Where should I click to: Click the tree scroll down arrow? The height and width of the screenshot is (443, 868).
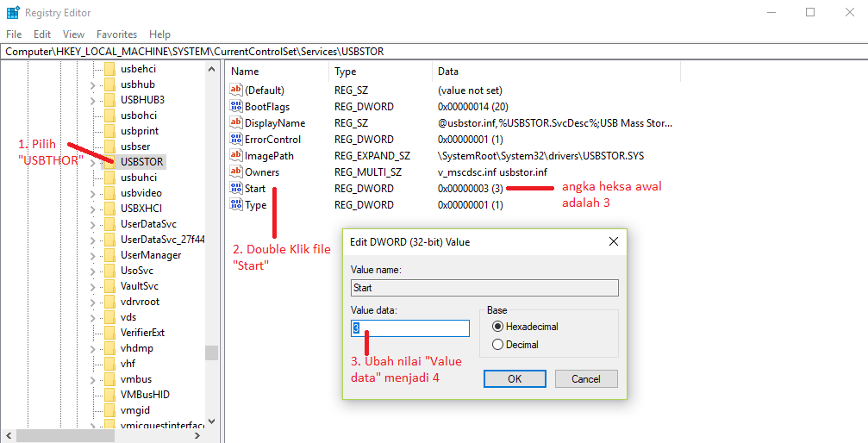(x=211, y=422)
